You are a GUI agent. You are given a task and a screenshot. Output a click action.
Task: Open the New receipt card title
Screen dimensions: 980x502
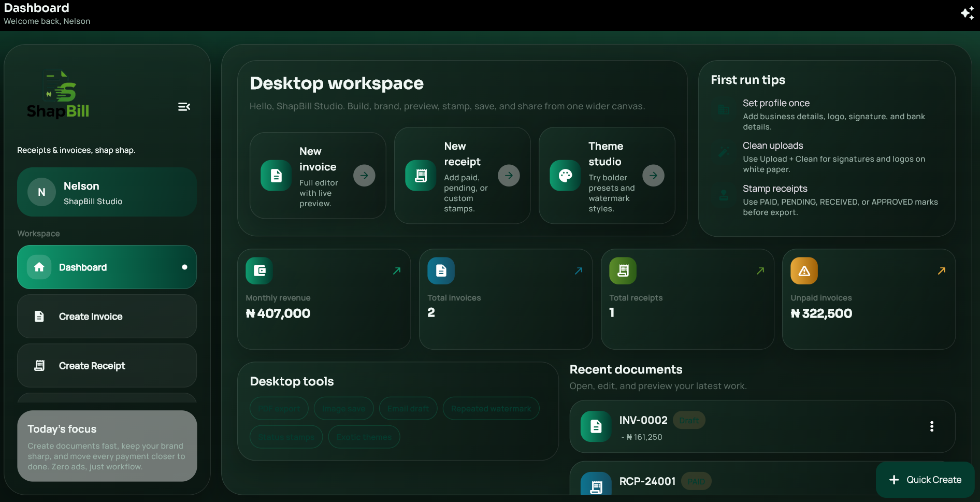(462, 154)
